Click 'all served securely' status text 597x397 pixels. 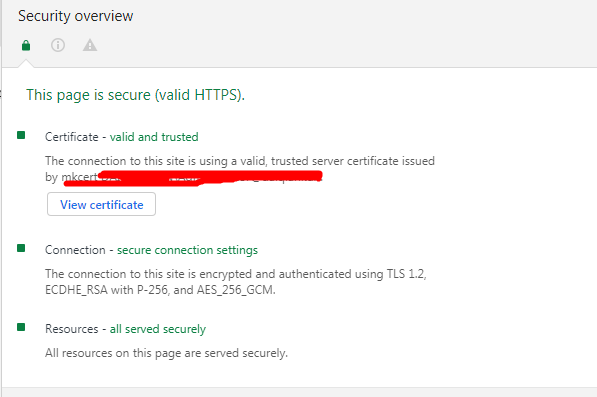(158, 329)
